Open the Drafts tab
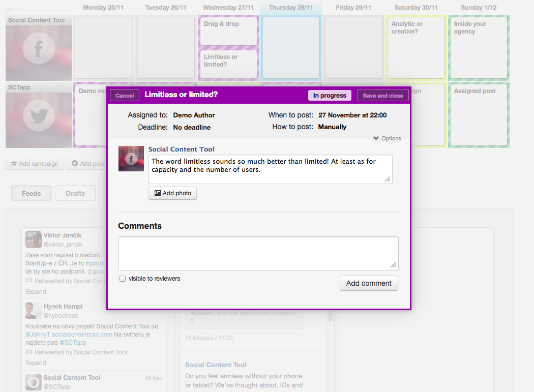Screen dimensions: 534x392 coord(75,193)
